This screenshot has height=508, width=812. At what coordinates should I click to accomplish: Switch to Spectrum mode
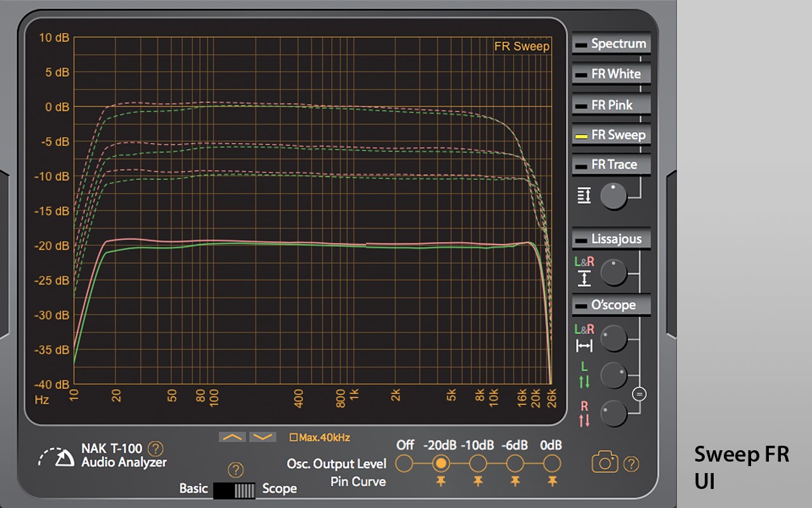612,44
